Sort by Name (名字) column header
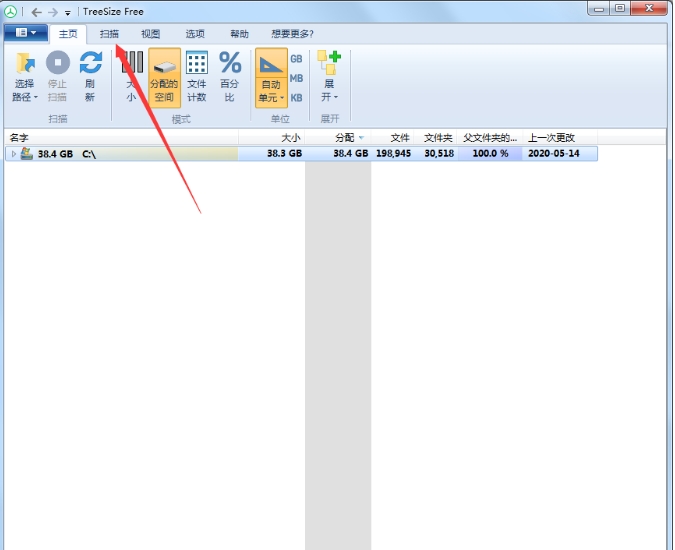The height and width of the screenshot is (550, 675). click(121, 138)
